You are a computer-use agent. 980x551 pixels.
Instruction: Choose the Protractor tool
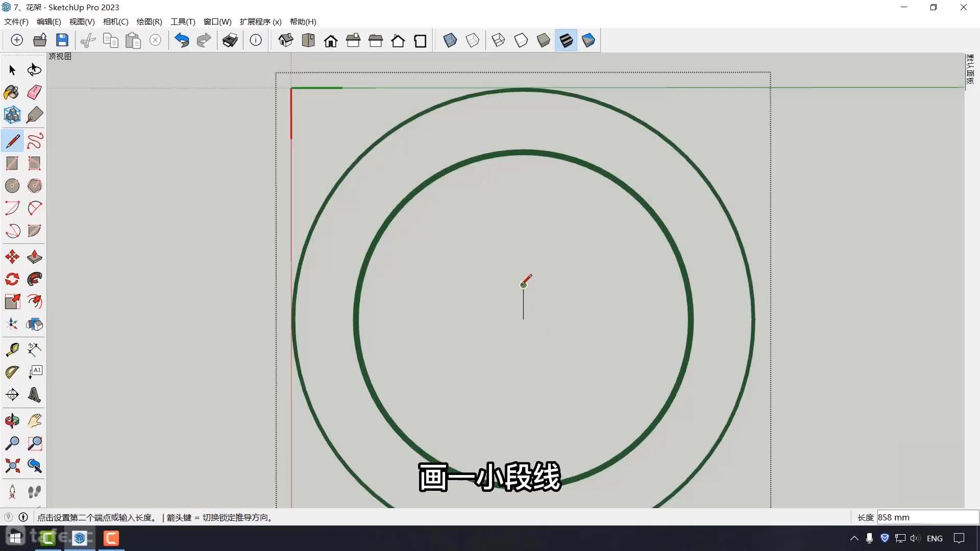[12, 372]
